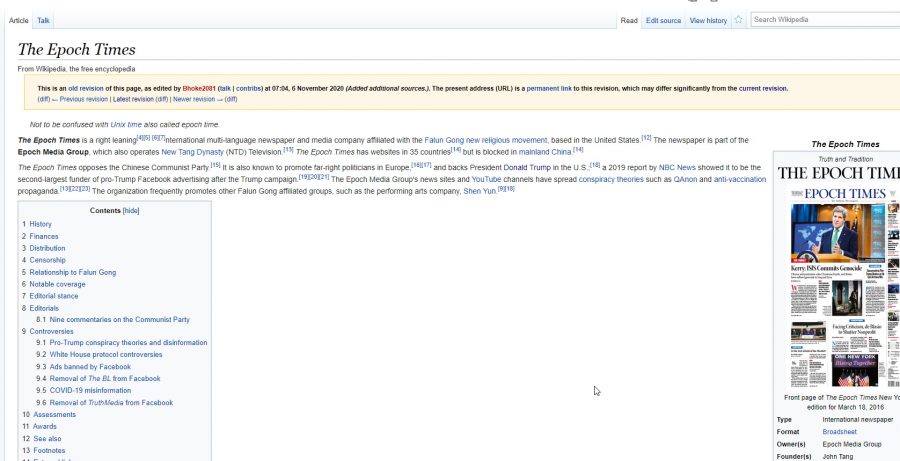Go to the current revision link
Viewport: 900px width, 461px height.
[763, 88]
